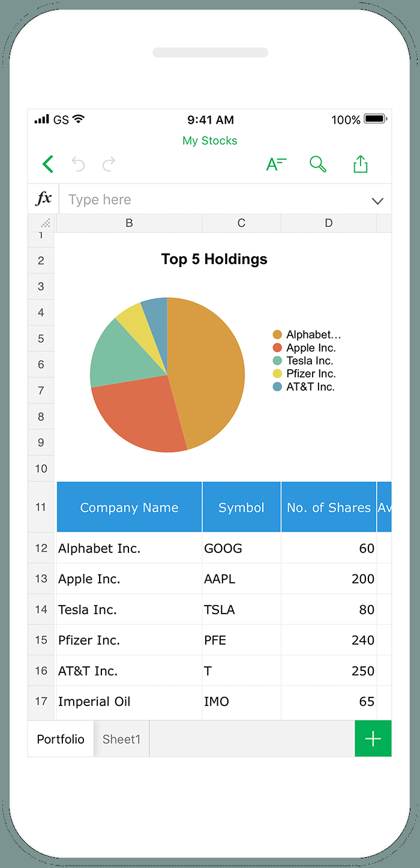
Task: Select the Portfolio sheet tab
Action: click(x=60, y=739)
